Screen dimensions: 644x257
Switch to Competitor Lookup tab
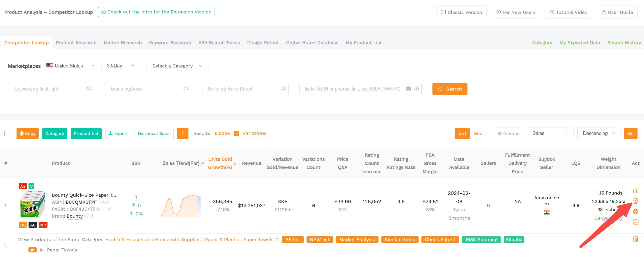26,43
